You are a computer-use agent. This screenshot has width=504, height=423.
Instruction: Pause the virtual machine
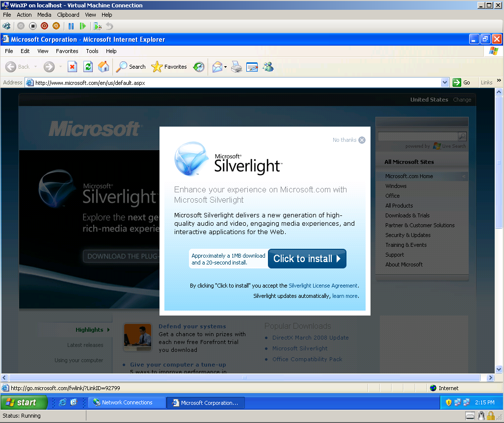pos(71,26)
